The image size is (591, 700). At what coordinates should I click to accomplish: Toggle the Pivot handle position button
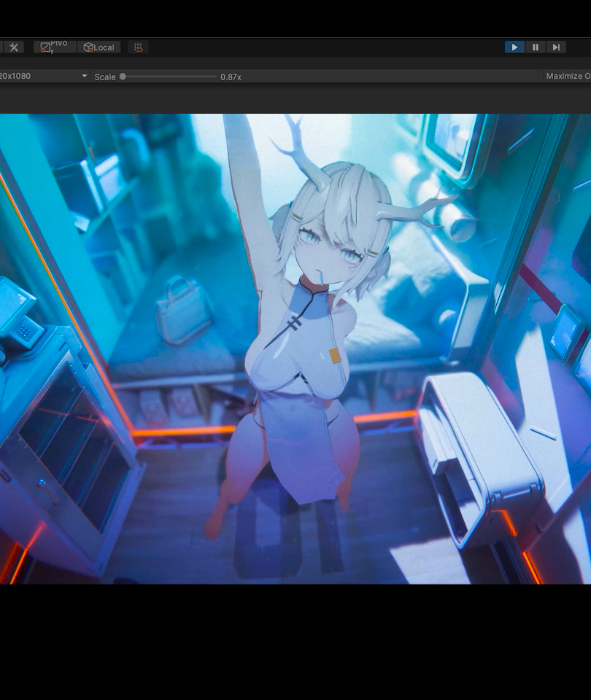click(x=55, y=47)
